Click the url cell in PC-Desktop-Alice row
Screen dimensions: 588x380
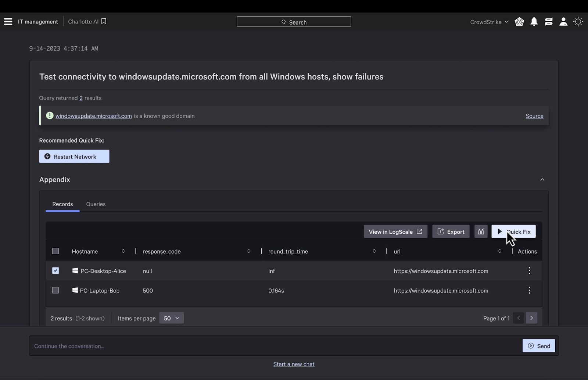click(441, 271)
